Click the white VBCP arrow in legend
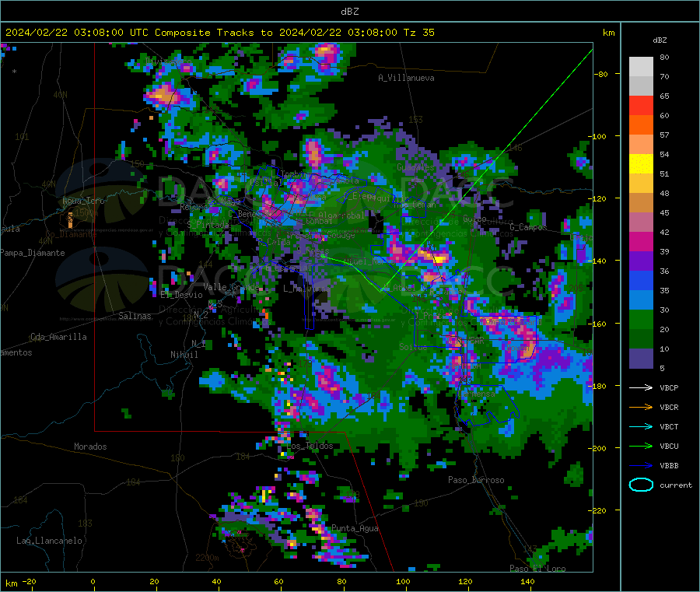 coord(641,387)
